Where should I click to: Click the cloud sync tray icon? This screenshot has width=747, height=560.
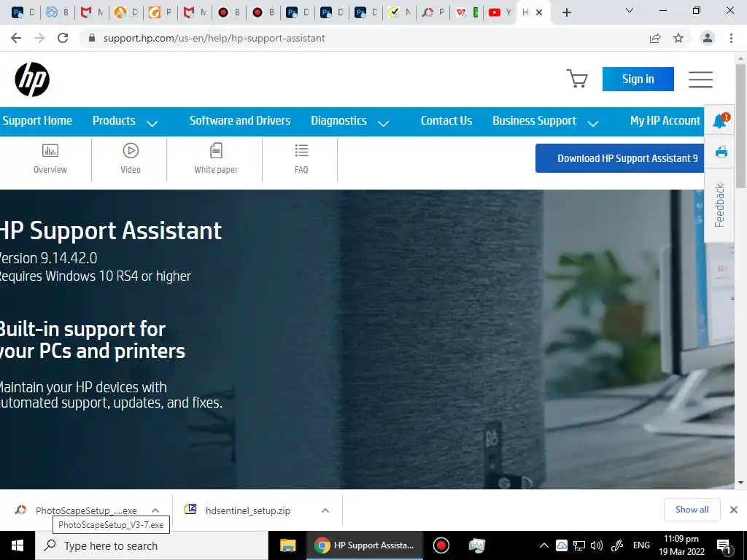561,545
